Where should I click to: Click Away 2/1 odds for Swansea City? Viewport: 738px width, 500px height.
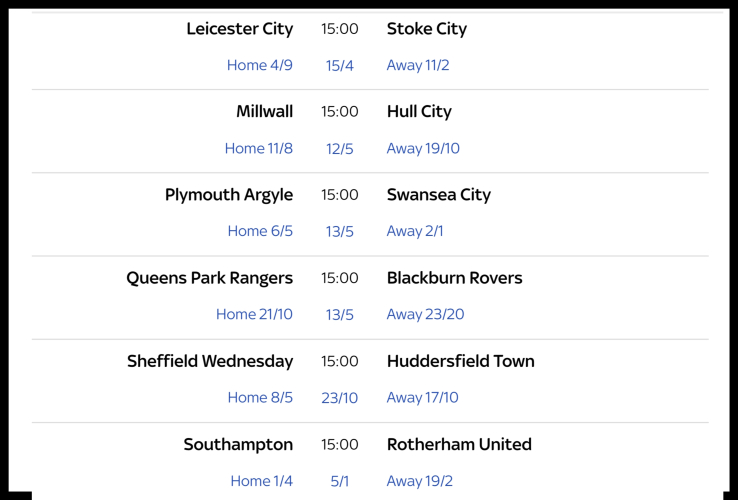[415, 232]
